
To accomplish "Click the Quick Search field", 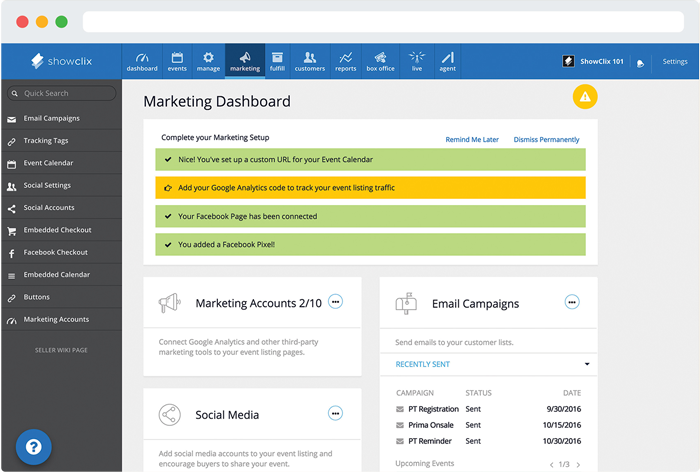I will pos(62,93).
